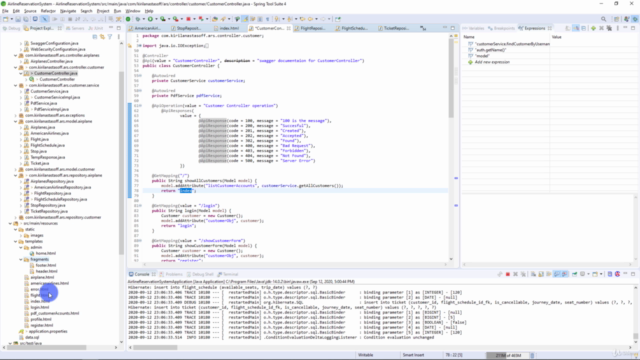This screenshot has height=360, width=640.
Task: Select application.properties file in tree
Action: click(48, 331)
